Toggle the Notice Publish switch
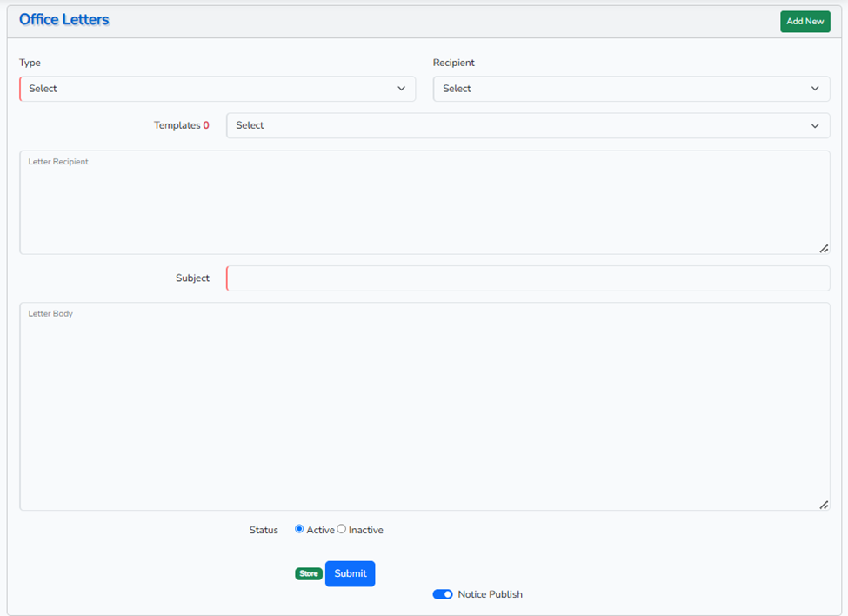The width and height of the screenshot is (848, 616). click(x=443, y=594)
